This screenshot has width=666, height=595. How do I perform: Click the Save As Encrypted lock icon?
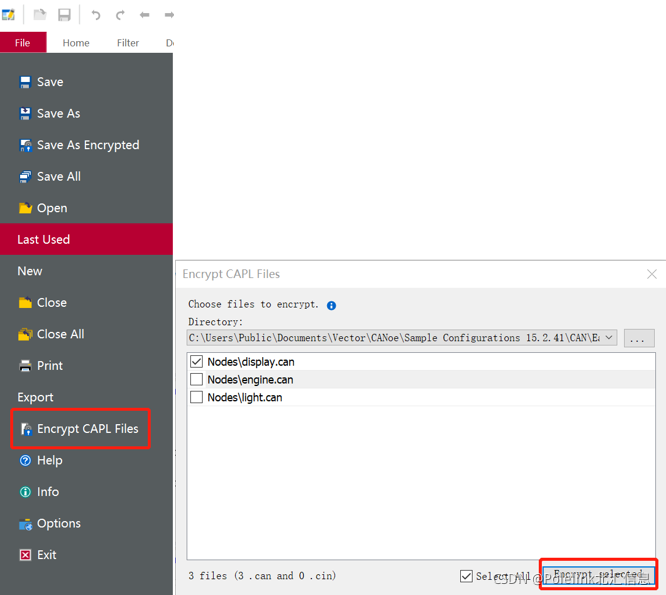(x=25, y=145)
